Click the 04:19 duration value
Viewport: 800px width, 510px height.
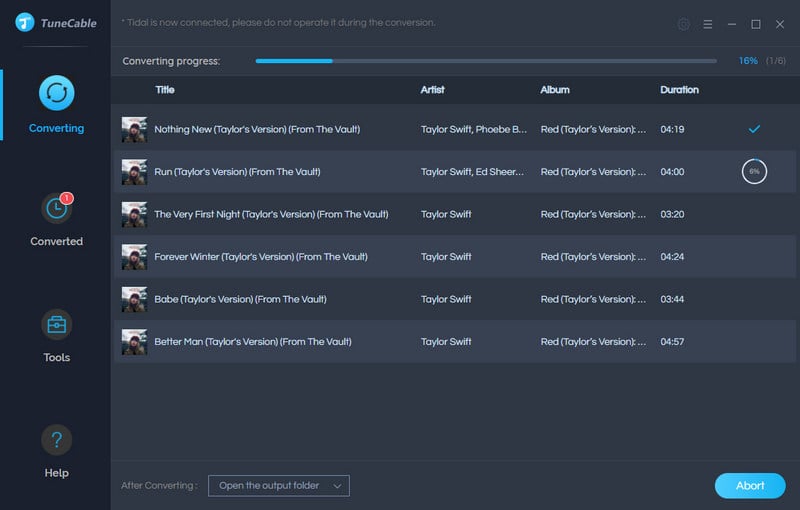pos(672,129)
